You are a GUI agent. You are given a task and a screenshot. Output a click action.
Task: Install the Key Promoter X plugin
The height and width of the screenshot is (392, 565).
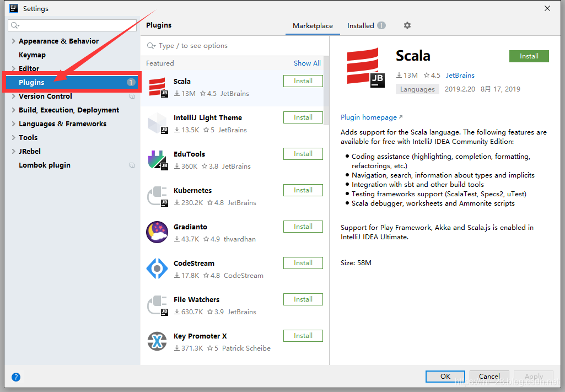(x=303, y=336)
